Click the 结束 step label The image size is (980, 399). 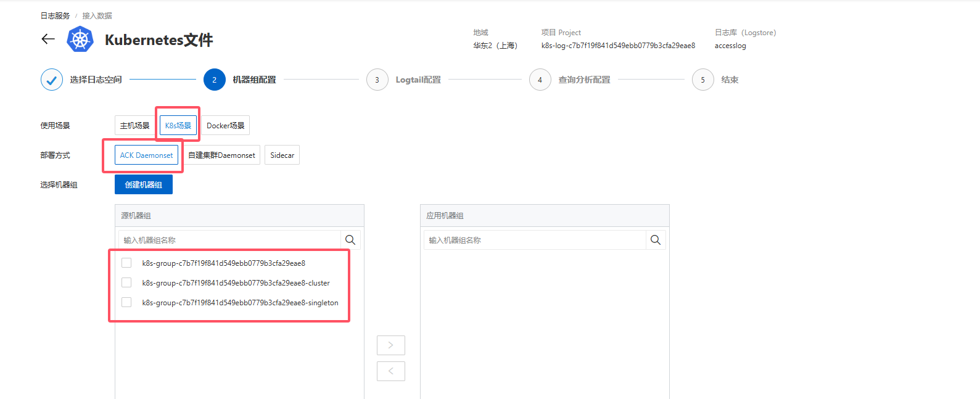coord(730,80)
